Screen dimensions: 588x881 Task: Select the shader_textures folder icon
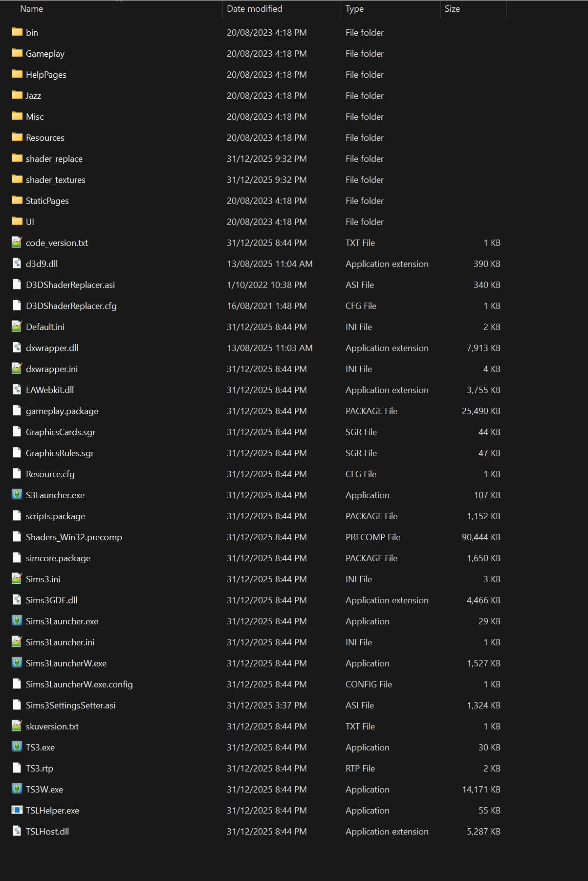(x=17, y=179)
